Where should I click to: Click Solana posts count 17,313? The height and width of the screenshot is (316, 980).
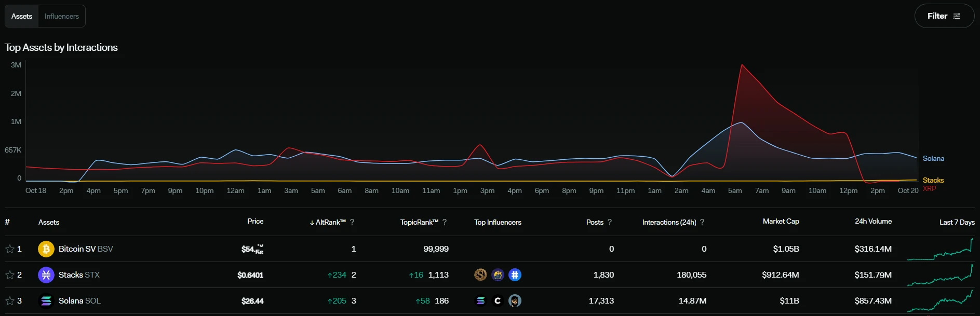tap(601, 301)
